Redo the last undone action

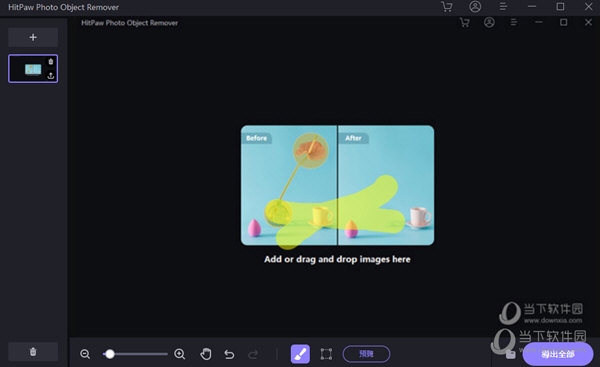tap(253, 354)
